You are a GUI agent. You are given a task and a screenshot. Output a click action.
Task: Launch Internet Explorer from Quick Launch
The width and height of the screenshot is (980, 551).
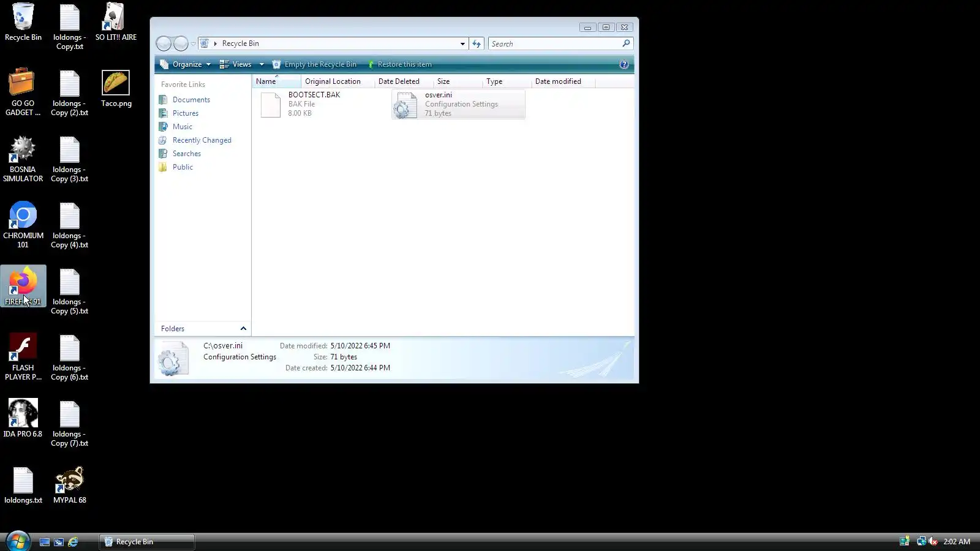(73, 542)
